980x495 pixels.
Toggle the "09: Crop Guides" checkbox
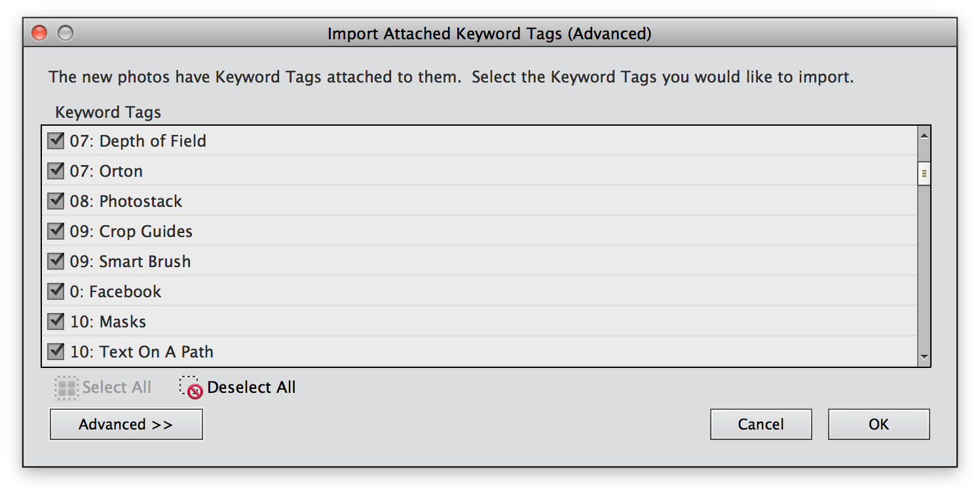click(56, 231)
